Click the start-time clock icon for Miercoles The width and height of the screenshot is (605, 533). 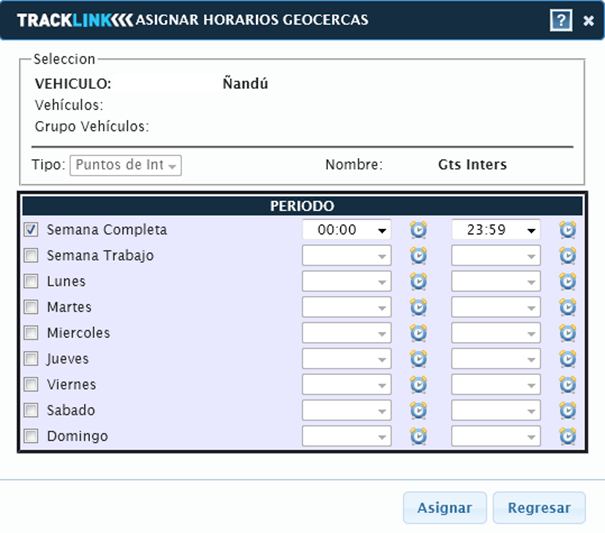pyautogui.click(x=418, y=333)
